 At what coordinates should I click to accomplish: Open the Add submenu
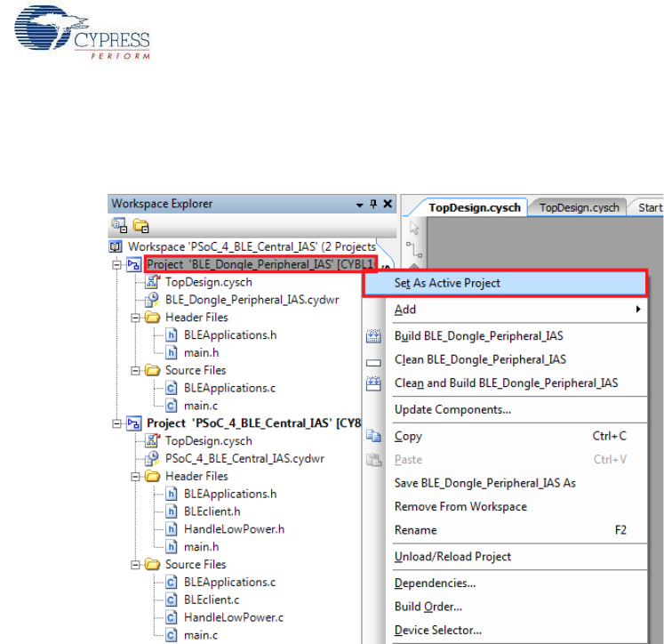point(517,310)
